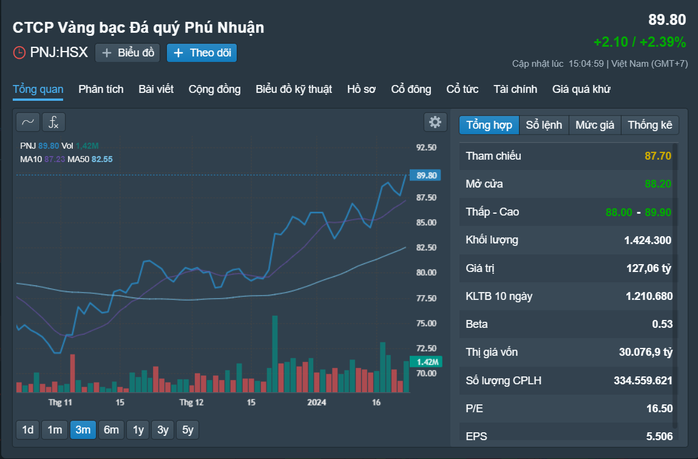Viewport: 698px width, 459px height.
Task: Click the low price 88.00 in Thấp - Cao
Action: pos(619,212)
